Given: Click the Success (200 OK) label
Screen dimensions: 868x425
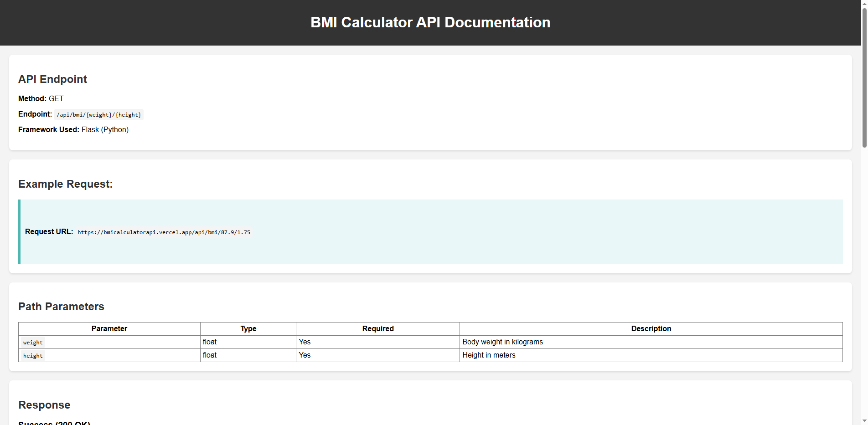Looking at the screenshot, I should coord(53,422).
